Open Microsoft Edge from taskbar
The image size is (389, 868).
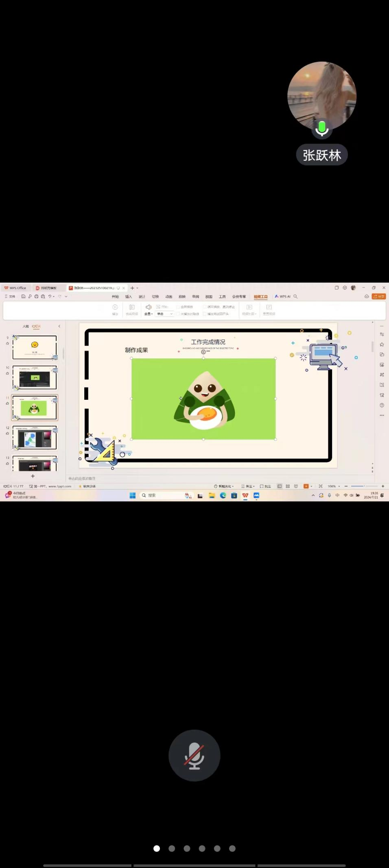coord(223,495)
